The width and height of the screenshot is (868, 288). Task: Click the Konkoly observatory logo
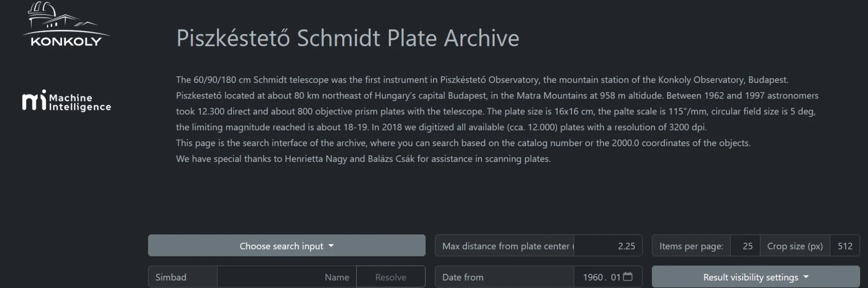[x=66, y=24]
